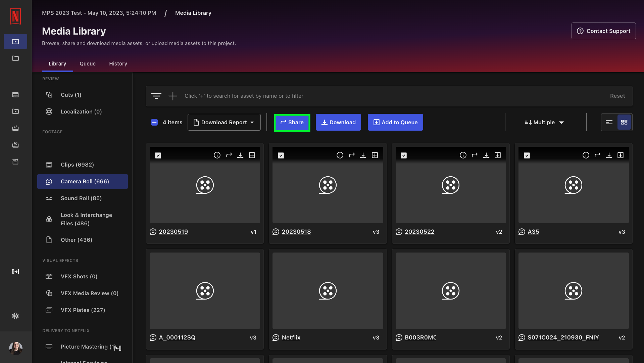Open VFX Plates (227) in sidebar
The height and width of the screenshot is (363, 644).
click(x=83, y=310)
